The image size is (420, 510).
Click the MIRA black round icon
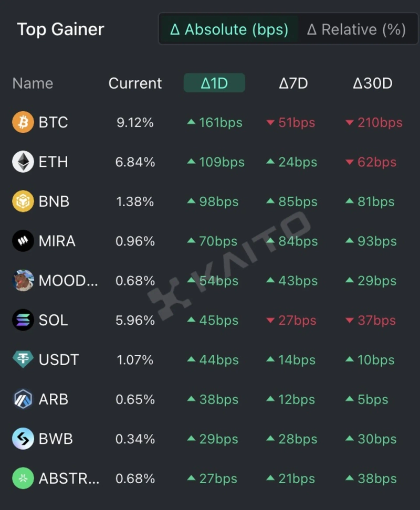23,241
